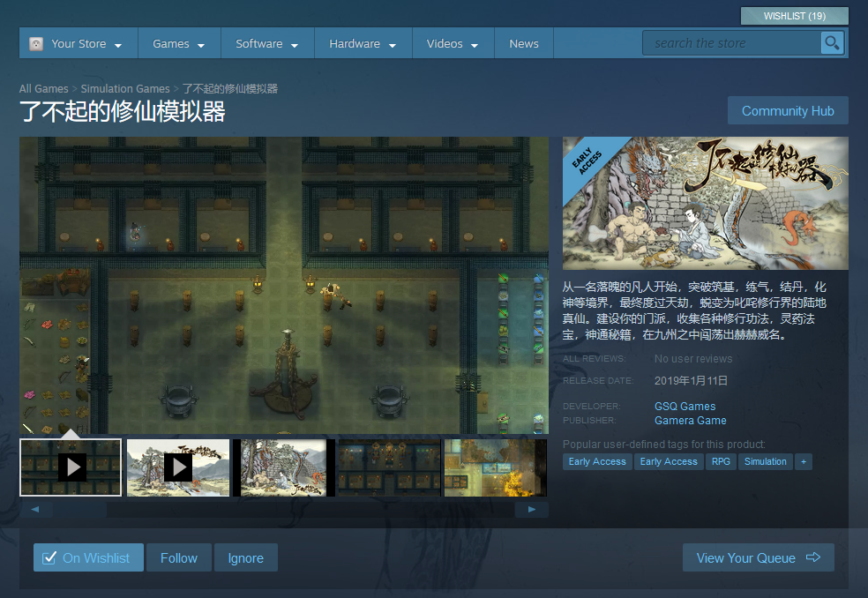
Task: Open the Wishlist (19) button
Action: tap(795, 16)
